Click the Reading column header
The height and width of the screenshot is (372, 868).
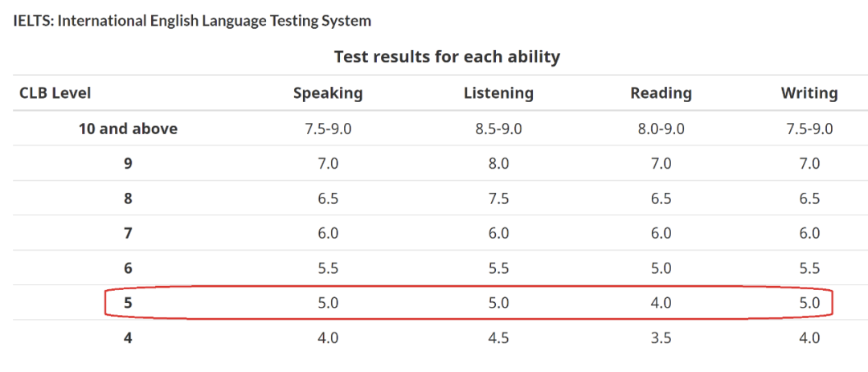click(661, 93)
